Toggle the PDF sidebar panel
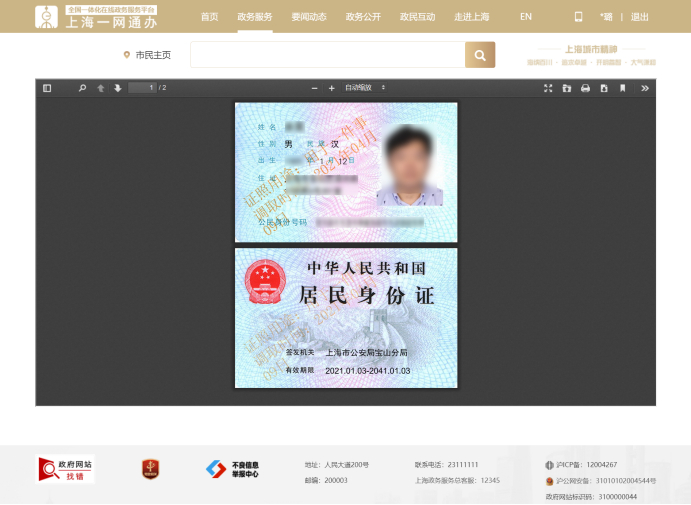The height and width of the screenshot is (505, 691). 47,88
